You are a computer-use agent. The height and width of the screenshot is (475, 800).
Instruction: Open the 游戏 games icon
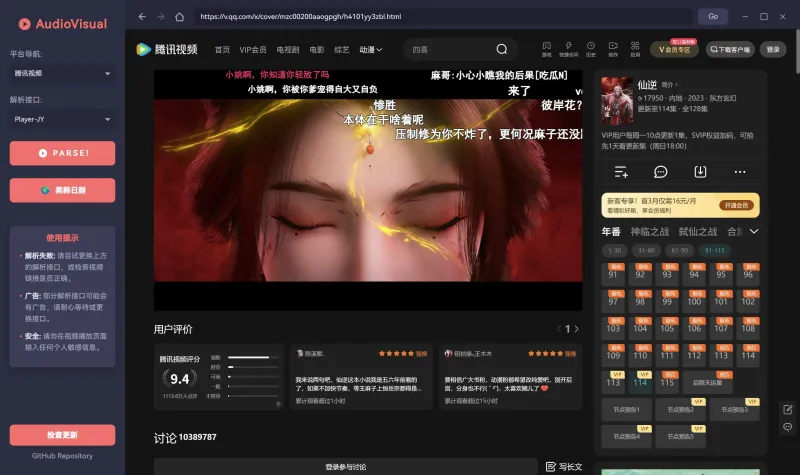pyautogui.click(x=546, y=49)
